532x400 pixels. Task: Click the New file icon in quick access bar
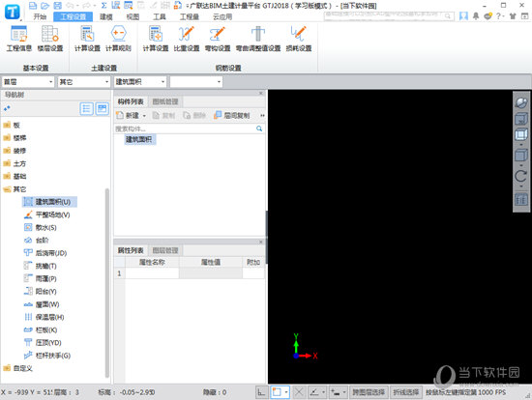click(x=33, y=6)
